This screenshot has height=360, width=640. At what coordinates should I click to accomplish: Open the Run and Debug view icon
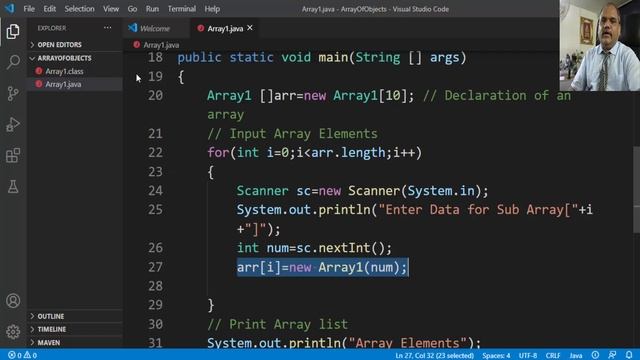pos(13,124)
